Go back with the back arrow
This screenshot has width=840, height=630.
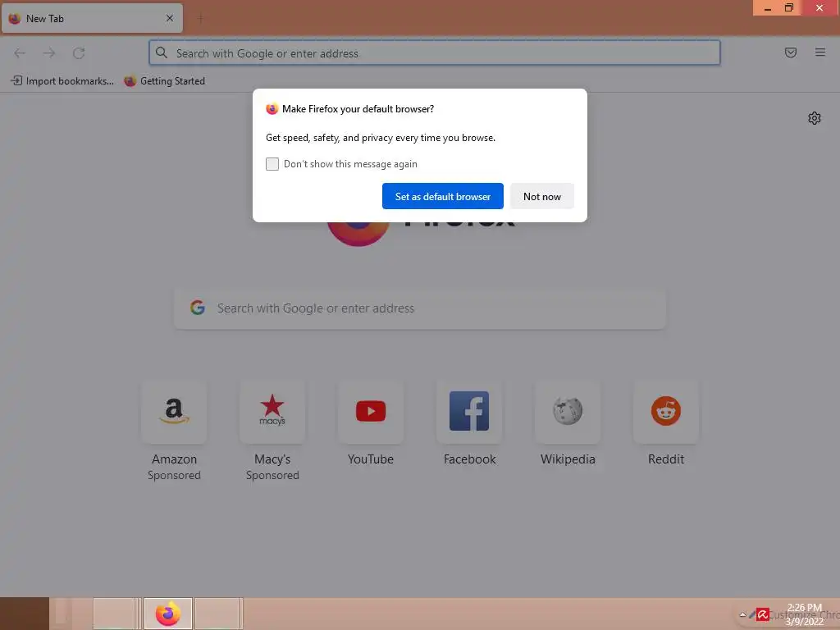point(20,53)
